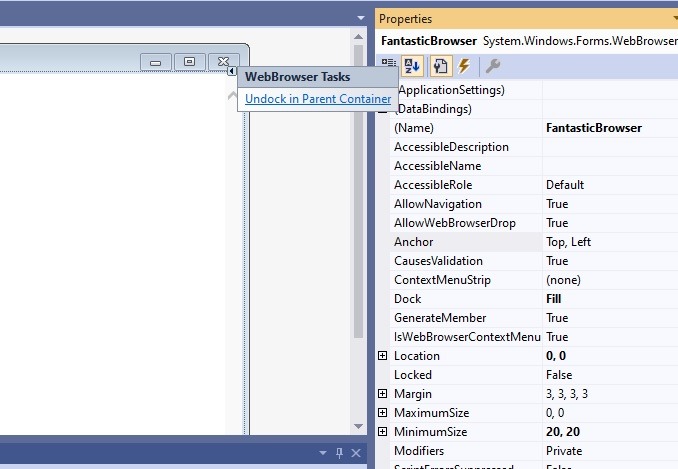
Task: Click the Anchor value Top, Left
Action: 568,242
